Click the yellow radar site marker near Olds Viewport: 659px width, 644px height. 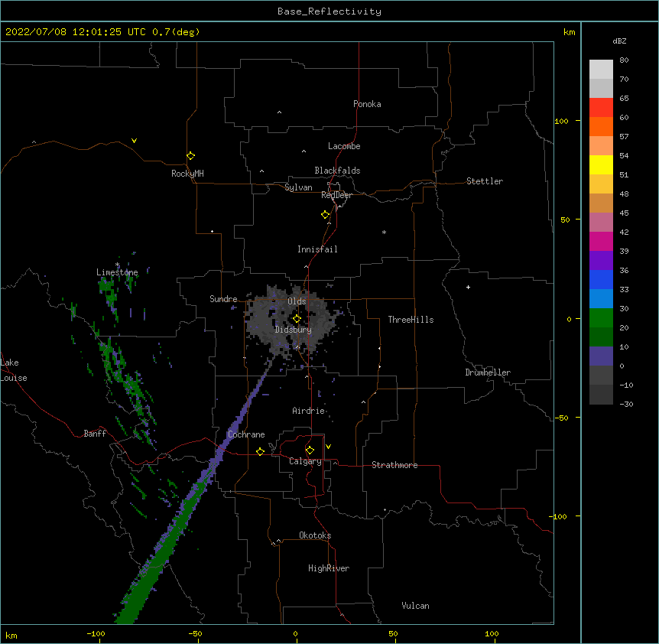pyautogui.click(x=297, y=319)
